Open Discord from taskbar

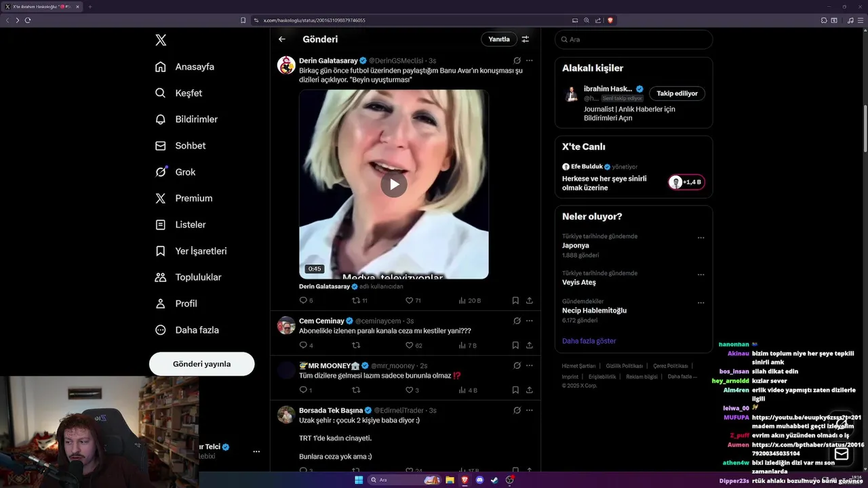coord(479,480)
